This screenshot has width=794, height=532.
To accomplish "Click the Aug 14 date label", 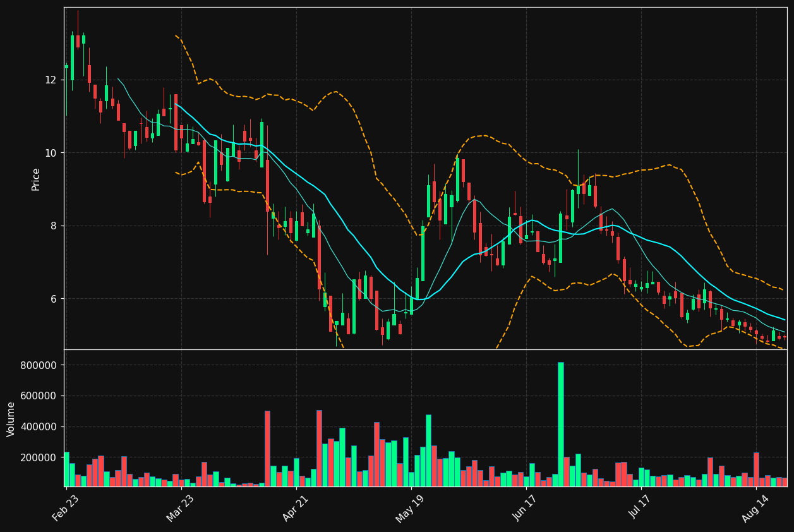I will click(x=755, y=508).
